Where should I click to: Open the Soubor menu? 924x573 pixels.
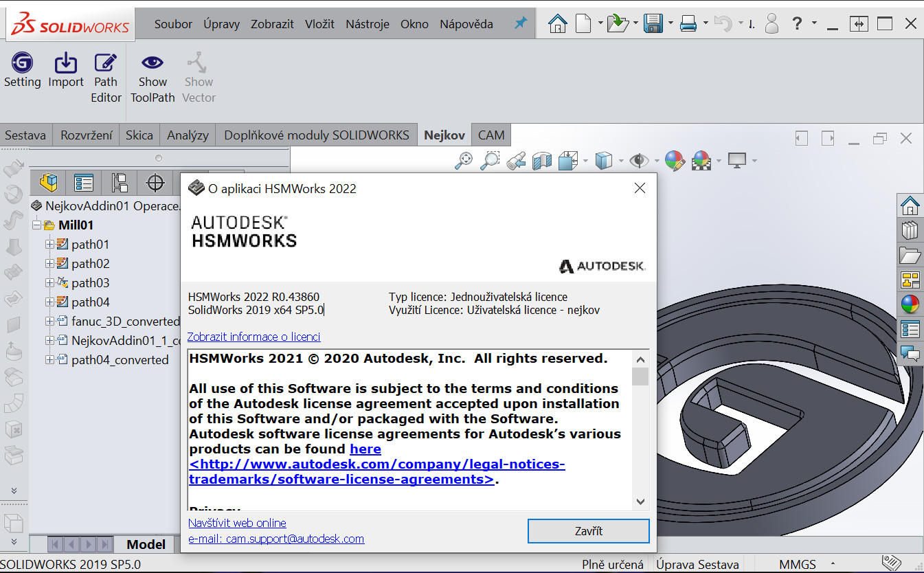[173, 24]
